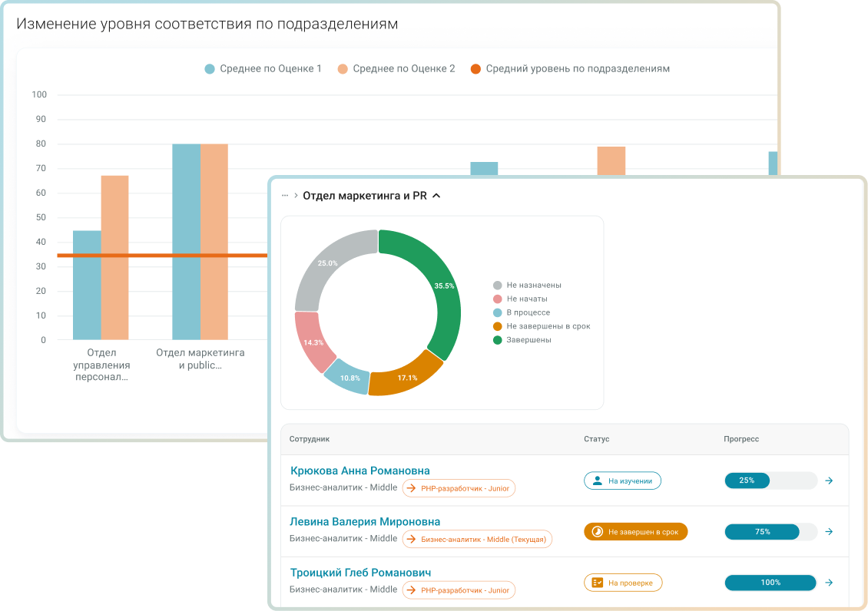Open Троицкий Глеб Романович row arrow
Image resolution: width=868 pixels, height=611 pixels.
829,583
